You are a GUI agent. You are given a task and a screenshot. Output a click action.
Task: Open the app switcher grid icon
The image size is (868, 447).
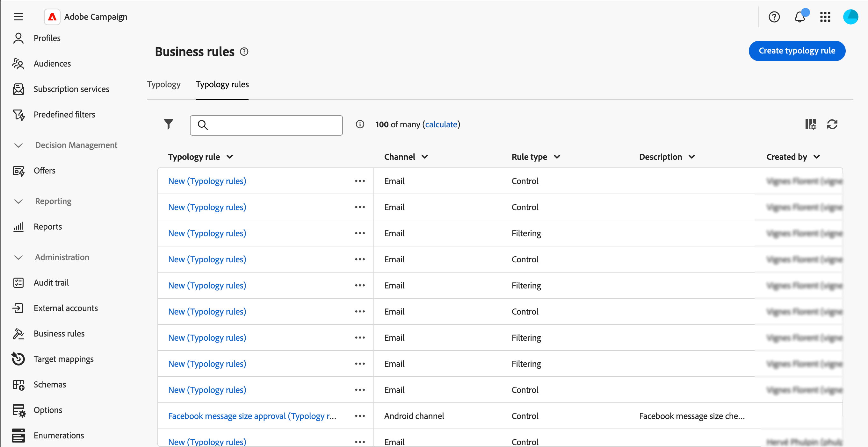[825, 17]
